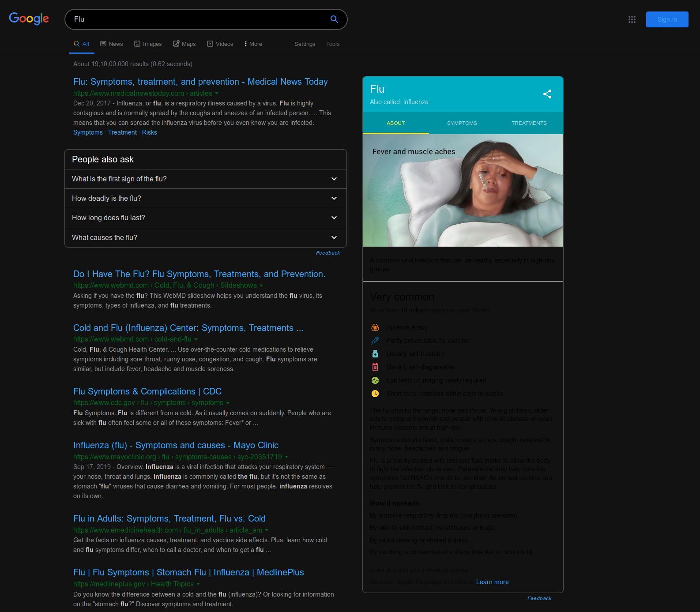Open the Treatment sitelink

tap(122, 132)
